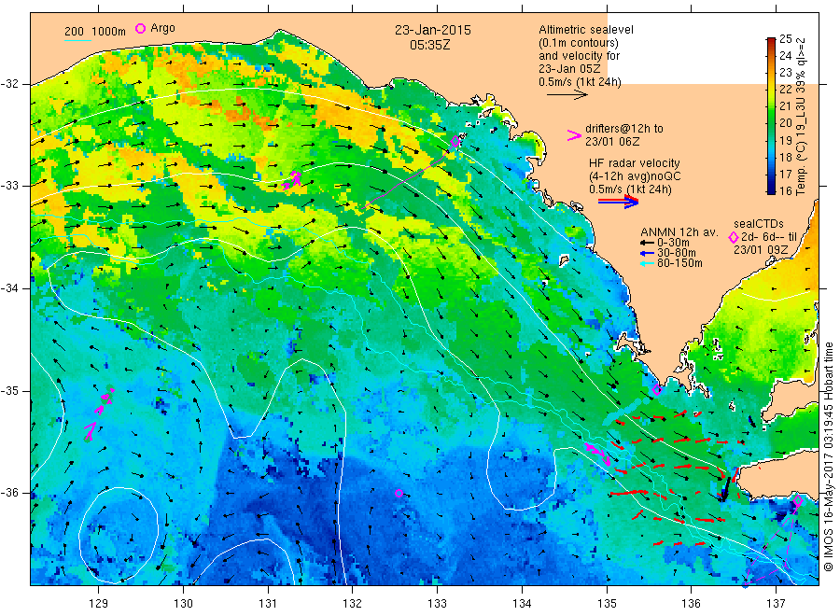Click the '05:35Z' time label
The width and height of the screenshot is (840, 616).
point(430,45)
